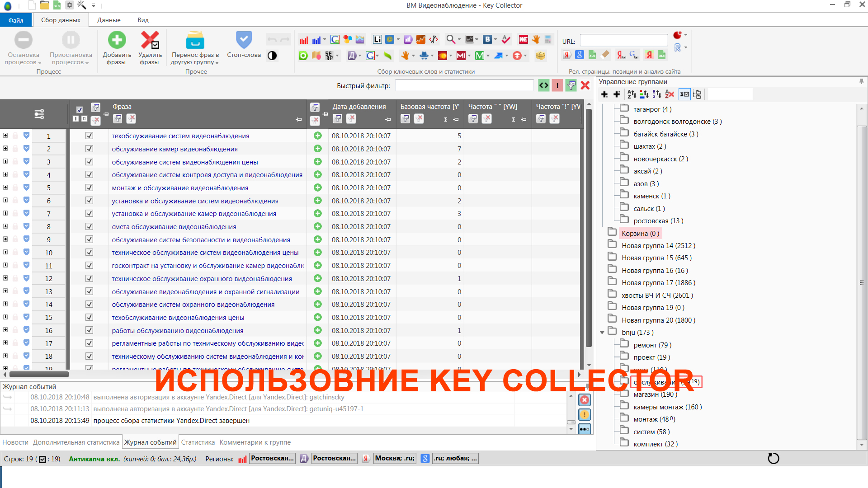Open dropdown next to blue Wordstat bars icon
Viewport: 868px width, 488px height.
tap(325, 40)
